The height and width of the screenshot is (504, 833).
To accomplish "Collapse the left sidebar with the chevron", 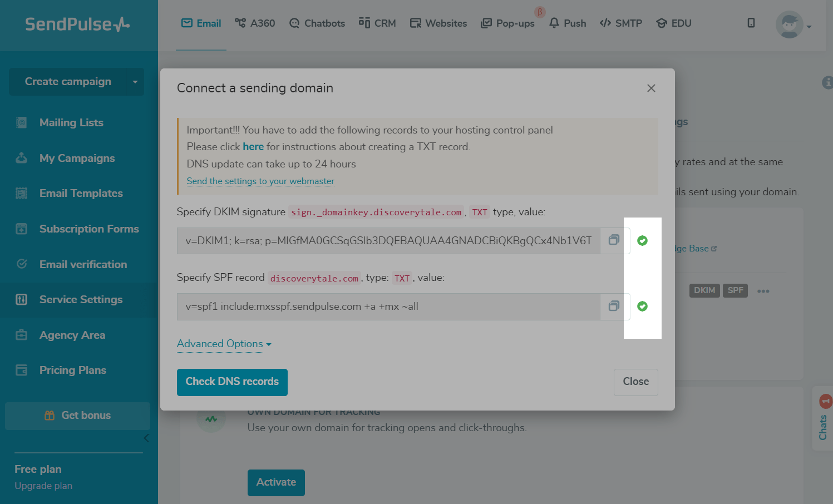I will click(146, 438).
